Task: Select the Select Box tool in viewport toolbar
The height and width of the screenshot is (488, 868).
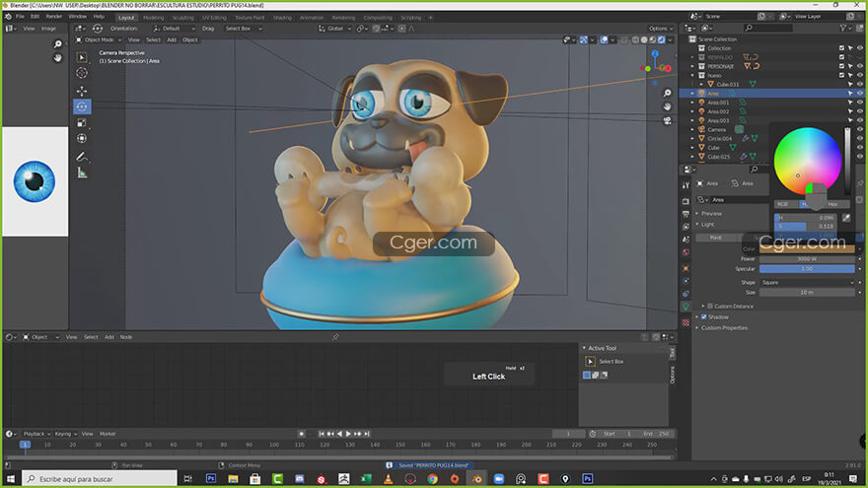Action: click(82, 57)
